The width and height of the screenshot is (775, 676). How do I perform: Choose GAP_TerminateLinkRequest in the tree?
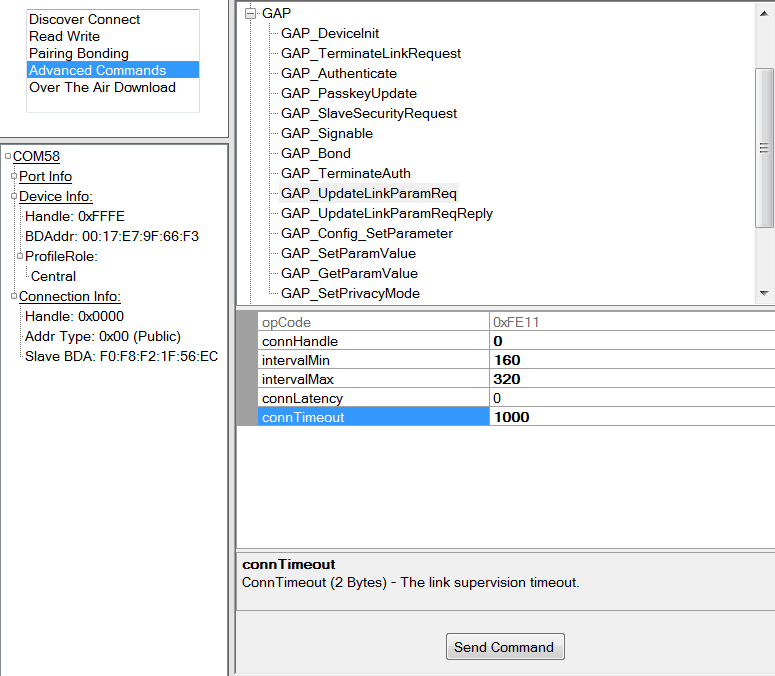point(370,53)
